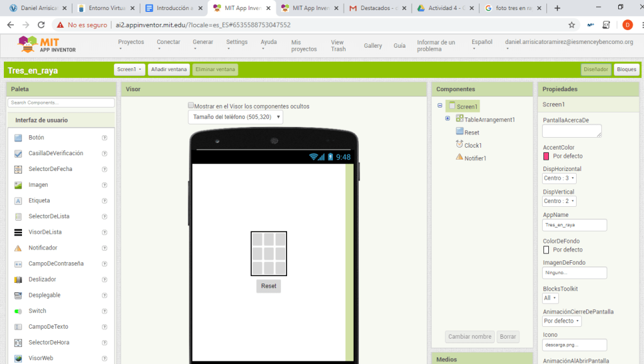Screen dimensions: 644x364
Task: Select Notifier1 in the components tree
Action: (475, 158)
